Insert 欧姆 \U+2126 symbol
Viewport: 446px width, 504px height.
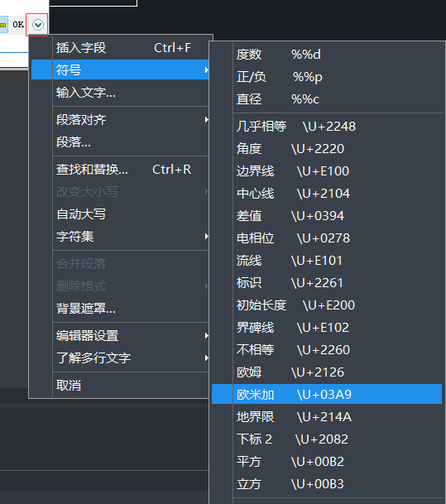coord(327,372)
